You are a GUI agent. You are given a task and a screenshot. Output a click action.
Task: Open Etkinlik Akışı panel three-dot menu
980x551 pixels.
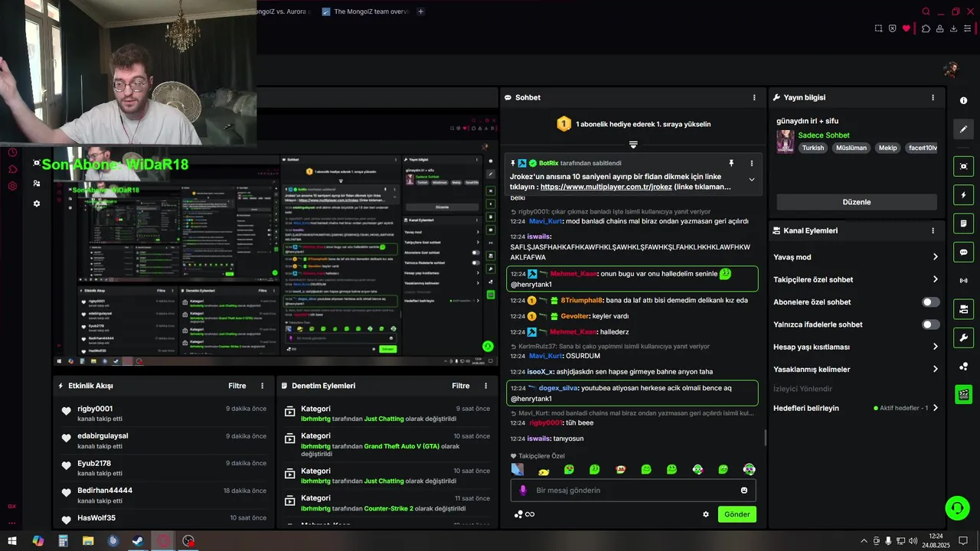pos(263,386)
